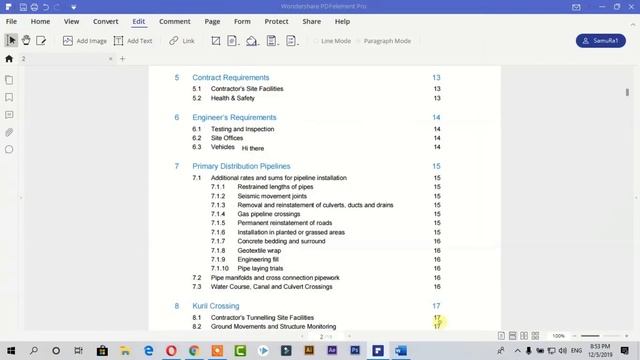The image size is (640, 360).
Task: Collapse the ribbon with the chevron
Action: tap(633, 25)
